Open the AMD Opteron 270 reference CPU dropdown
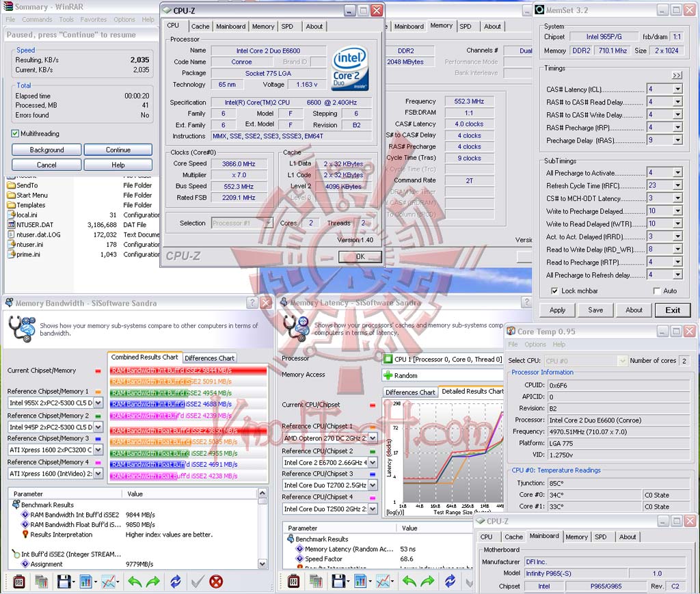Screen dimensions: 700x594 (373, 438)
